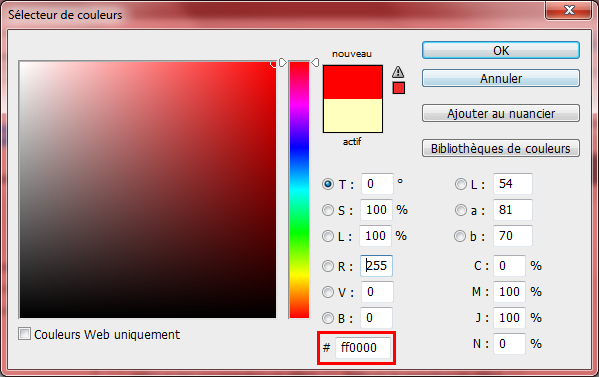The width and height of the screenshot is (599, 377).
Task: Click the R field showing 255
Action: (x=376, y=266)
